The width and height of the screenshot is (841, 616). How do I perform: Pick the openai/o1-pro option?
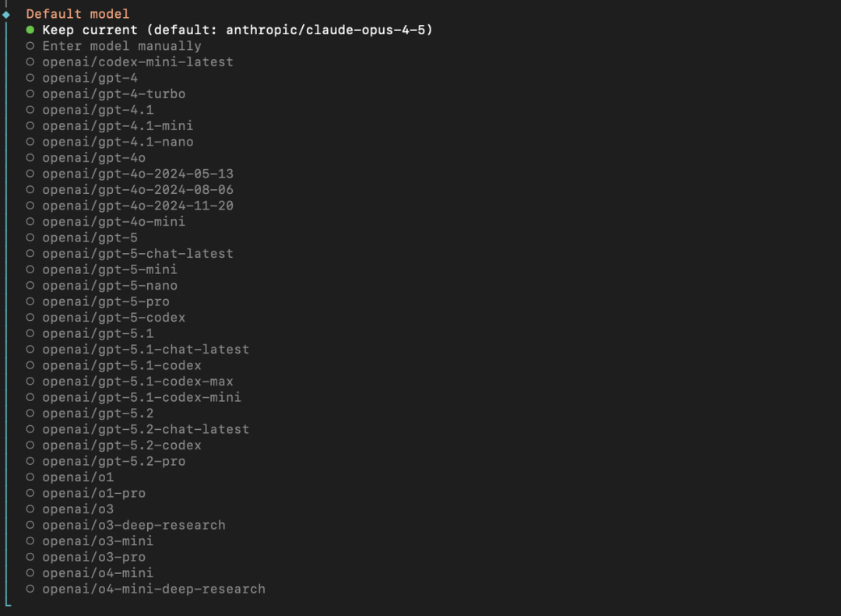coord(93,493)
